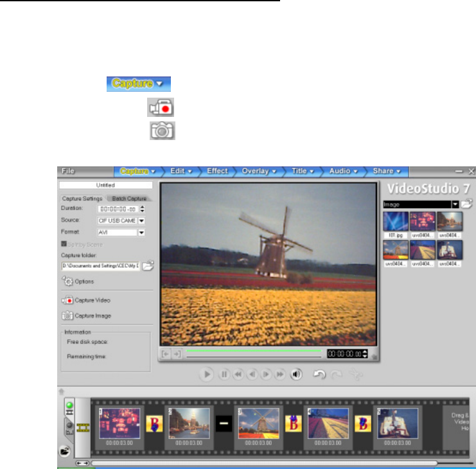Redo the last action

point(337,375)
